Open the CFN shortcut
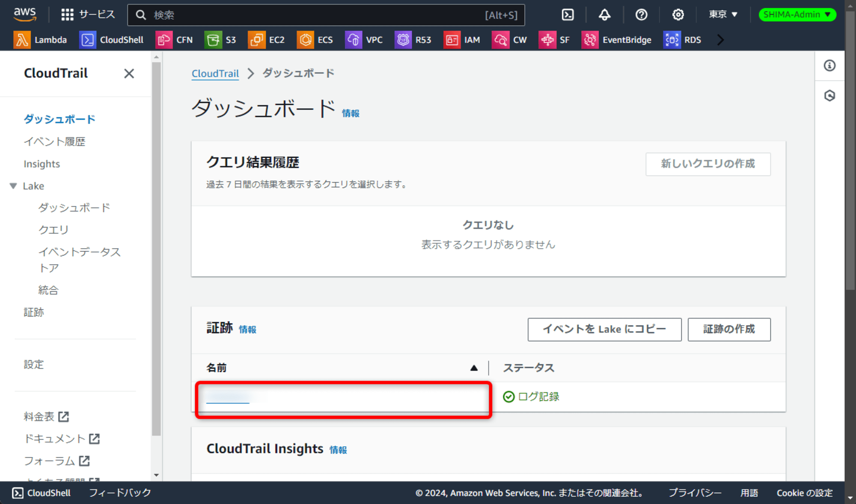Viewport: 856px width, 504px height. pos(174,40)
